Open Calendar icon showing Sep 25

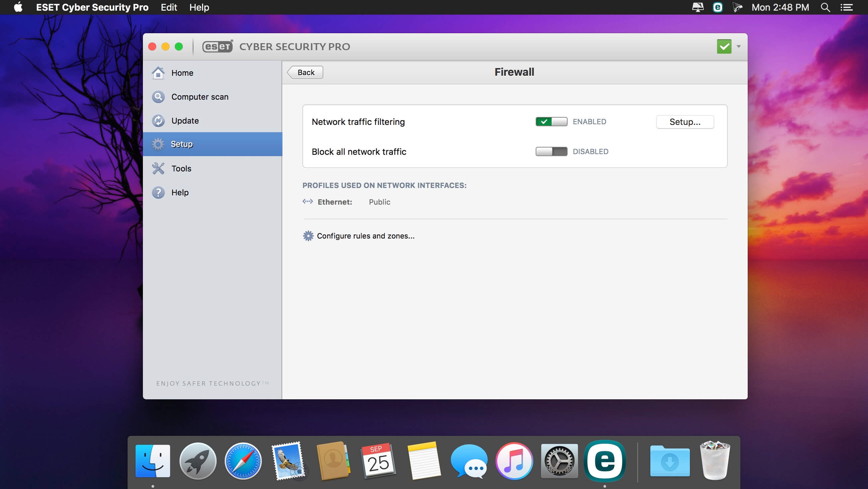(x=379, y=461)
